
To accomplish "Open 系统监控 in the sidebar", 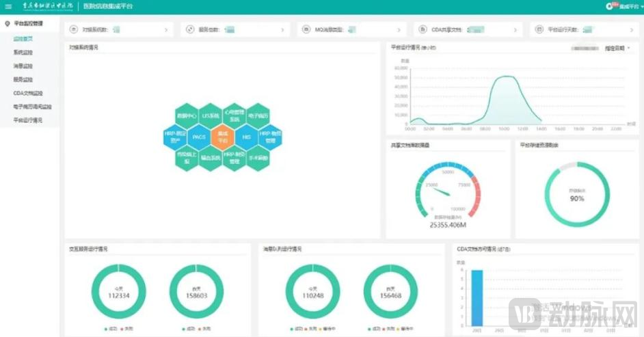I will 23,53.
